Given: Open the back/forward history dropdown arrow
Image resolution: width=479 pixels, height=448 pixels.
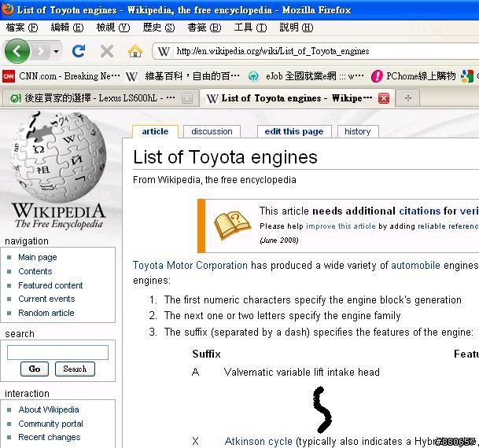Looking at the screenshot, I should tap(56, 51).
